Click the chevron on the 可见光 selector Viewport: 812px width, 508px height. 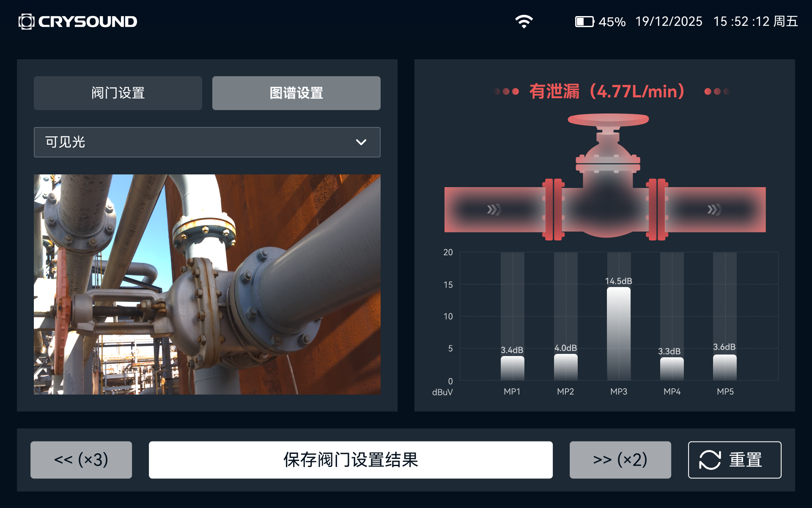[361, 142]
